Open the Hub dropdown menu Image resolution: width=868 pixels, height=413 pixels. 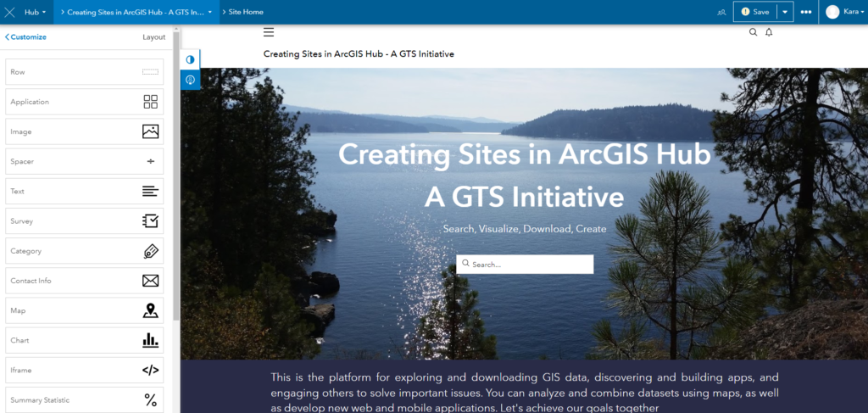35,12
